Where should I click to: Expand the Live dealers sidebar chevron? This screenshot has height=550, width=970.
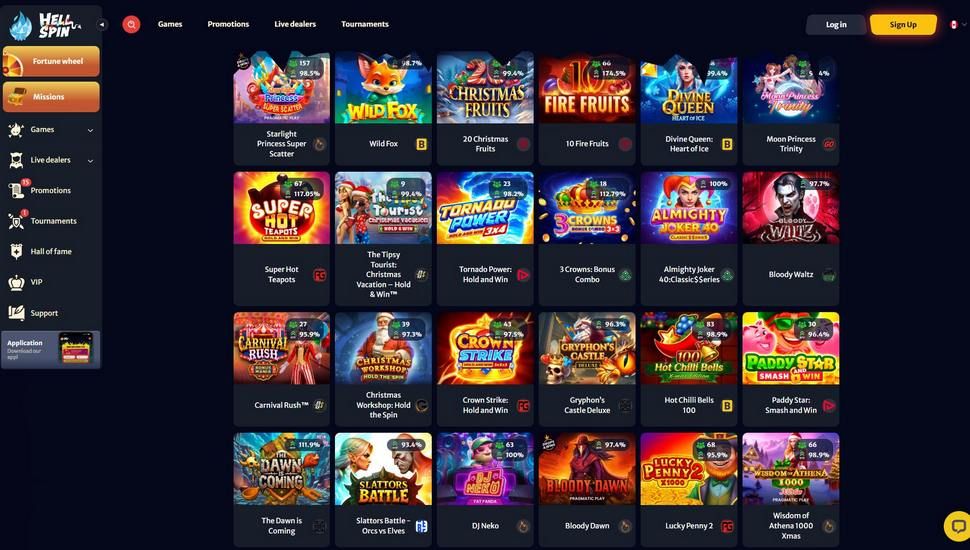click(x=90, y=161)
